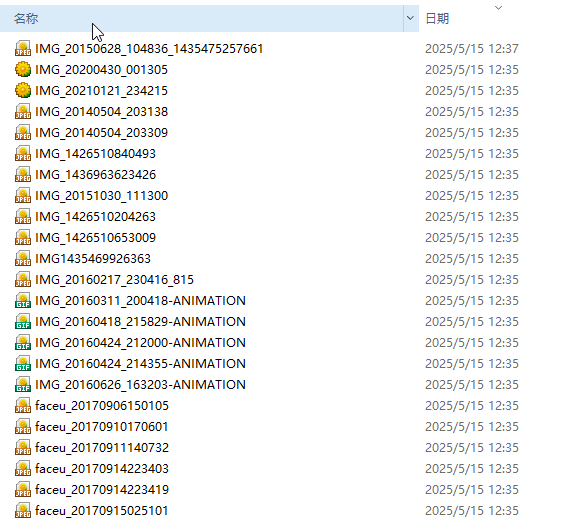
Task: Open the 名称 column filter dropdown arrow
Action: coord(410,18)
